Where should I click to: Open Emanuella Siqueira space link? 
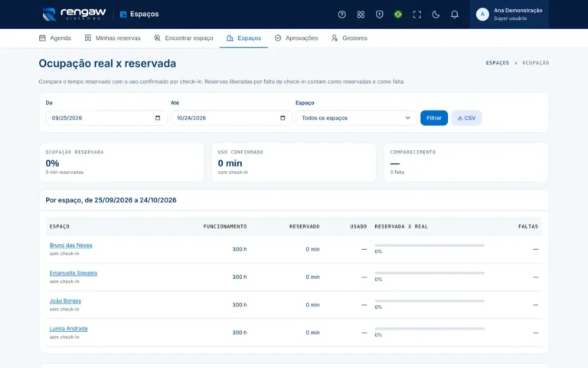click(x=73, y=273)
